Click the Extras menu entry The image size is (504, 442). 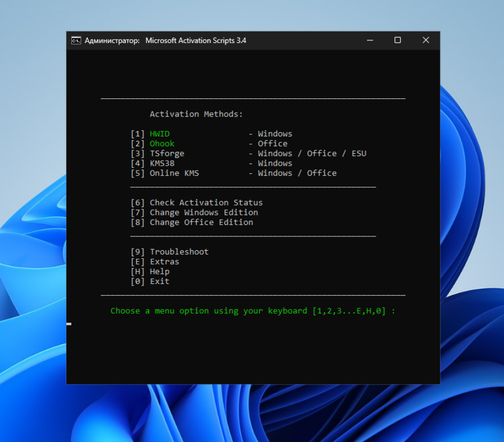[164, 262]
